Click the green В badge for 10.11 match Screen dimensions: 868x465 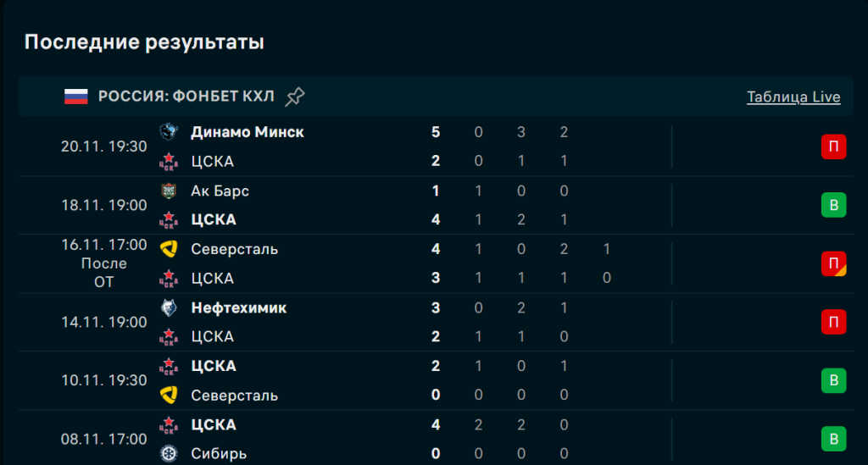pyautogui.click(x=833, y=380)
